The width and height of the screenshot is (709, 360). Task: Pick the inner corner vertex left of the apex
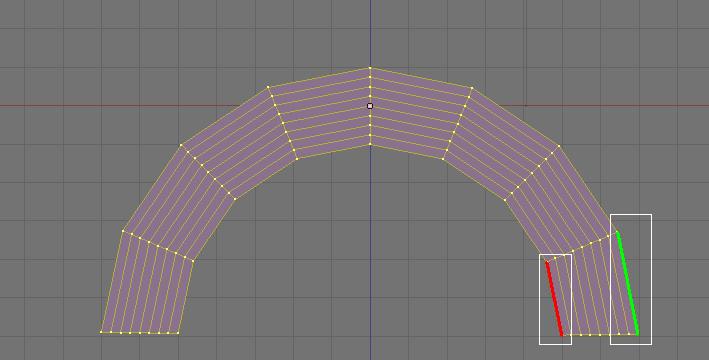(x=297, y=159)
